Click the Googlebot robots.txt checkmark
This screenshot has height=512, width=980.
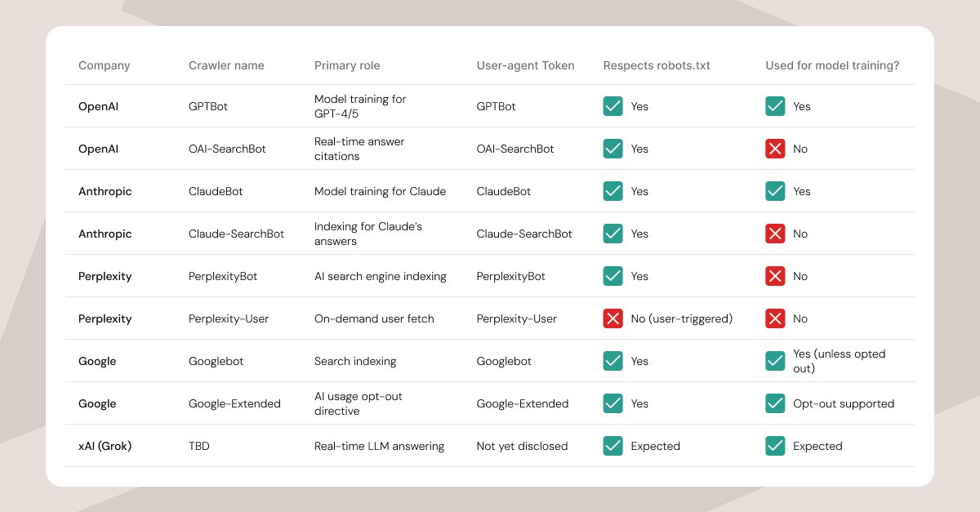pos(612,361)
